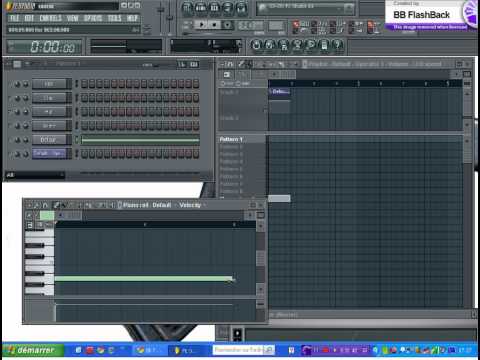Open the keyboard editor icon in step sequencer
The image size is (480, 360).
[x=194, y=64]
